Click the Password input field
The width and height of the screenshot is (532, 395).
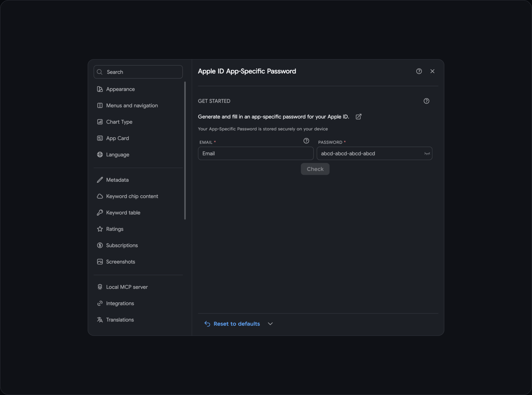coord(374,153)
